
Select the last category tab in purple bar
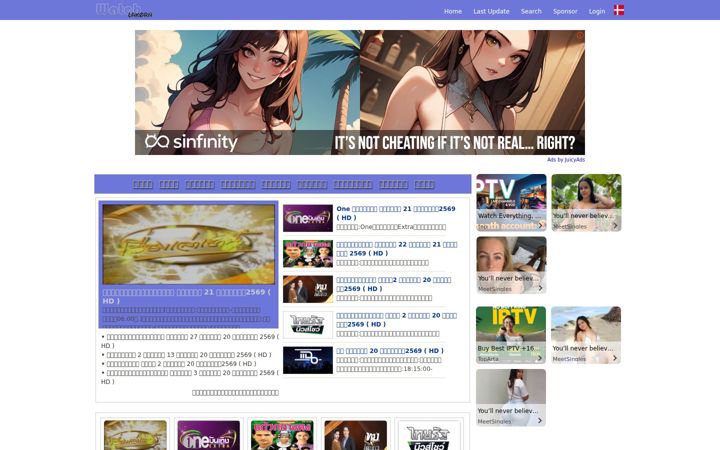point(424,184)
